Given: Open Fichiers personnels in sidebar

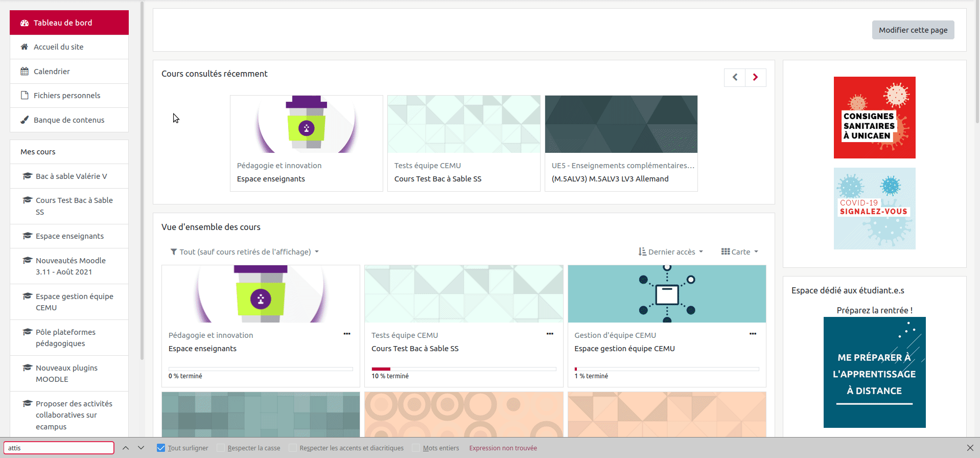Looking at the screenshot, I should (66, 96).
